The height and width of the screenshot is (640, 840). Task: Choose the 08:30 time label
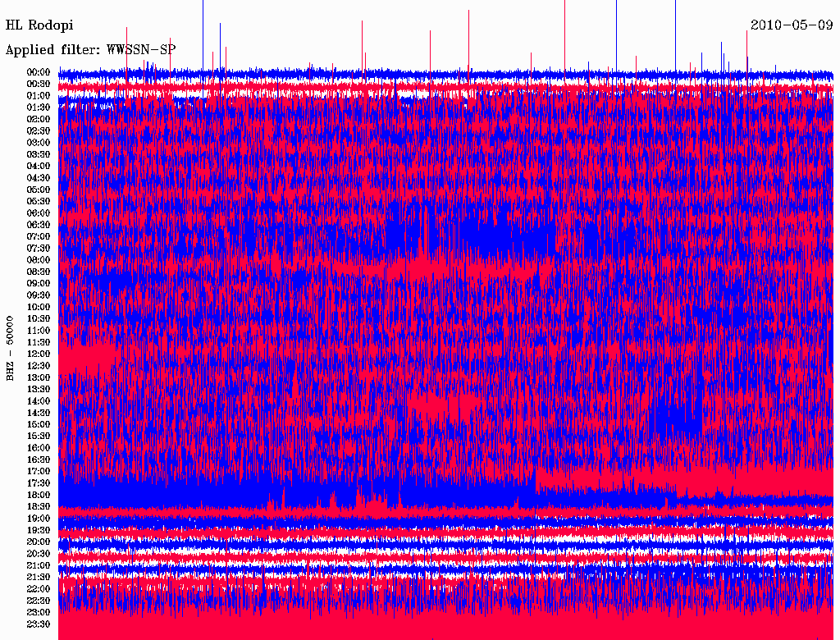(39, 272)
